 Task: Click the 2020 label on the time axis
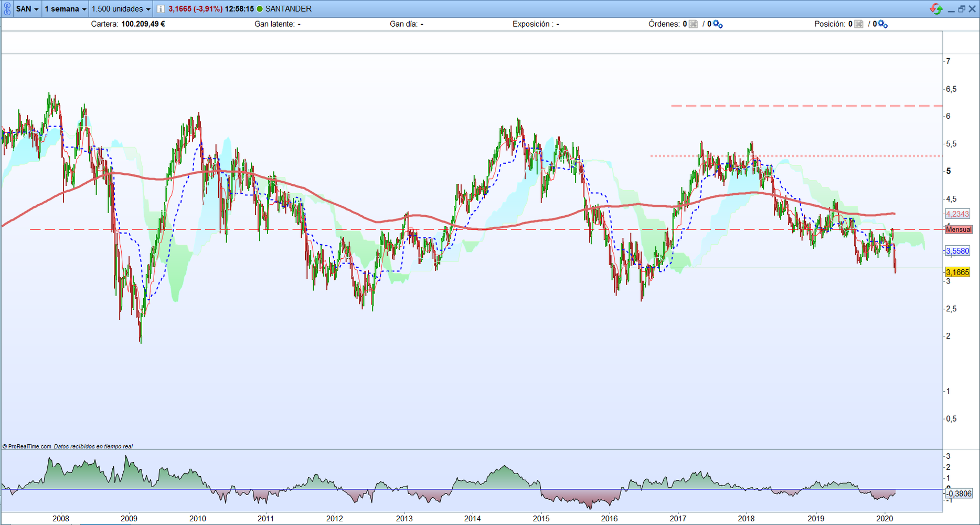885,519
